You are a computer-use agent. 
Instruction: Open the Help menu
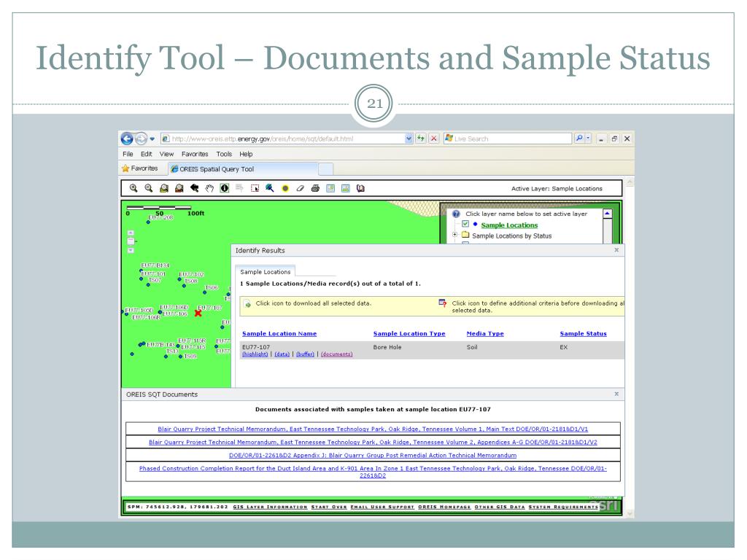[x=246, y=154]
